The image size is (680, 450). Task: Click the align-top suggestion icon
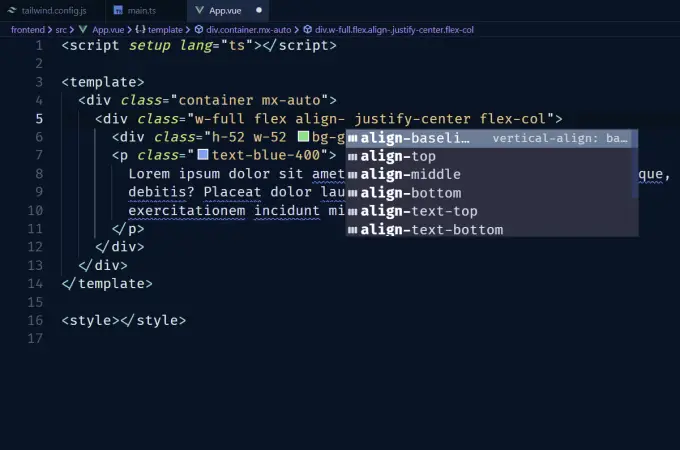pos(352,156)
